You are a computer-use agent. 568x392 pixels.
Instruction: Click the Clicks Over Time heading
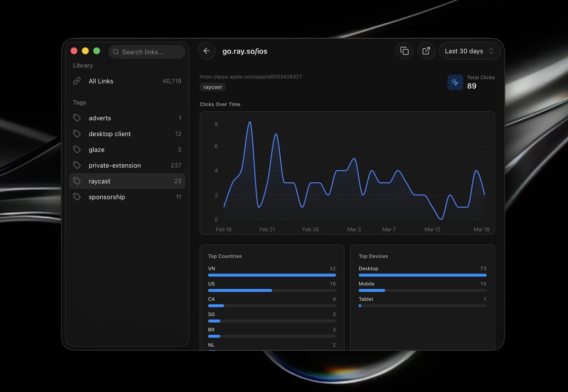click(x=220, y=104)
